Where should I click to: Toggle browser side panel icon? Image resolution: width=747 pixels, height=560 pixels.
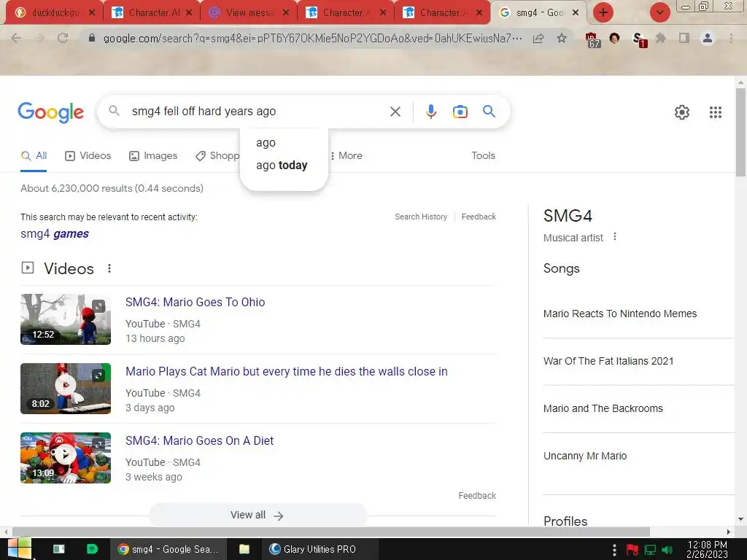684,38
